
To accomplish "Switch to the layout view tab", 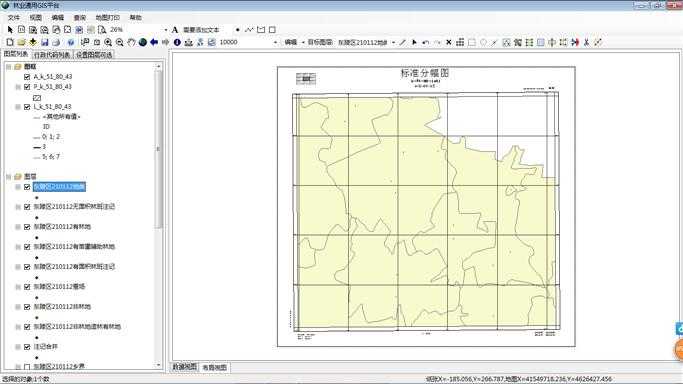I will pyautogui.click(x=214, y=367).
